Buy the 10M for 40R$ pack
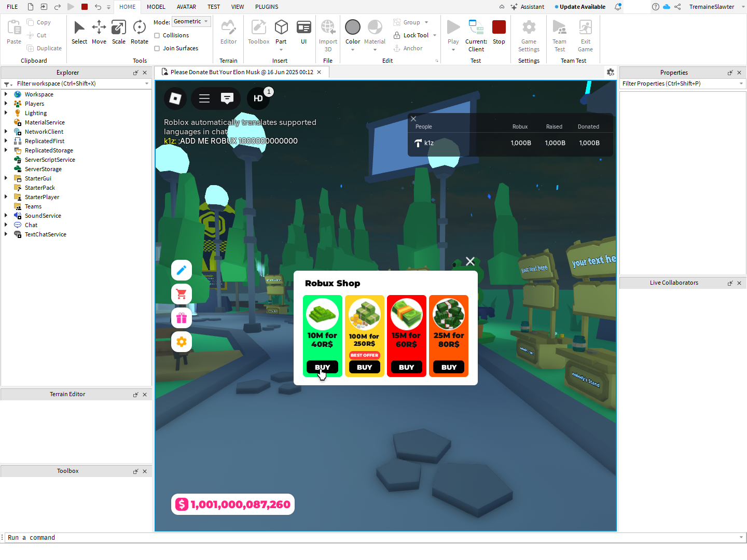Viewport: 747px width, 560px height. (322, 367)
